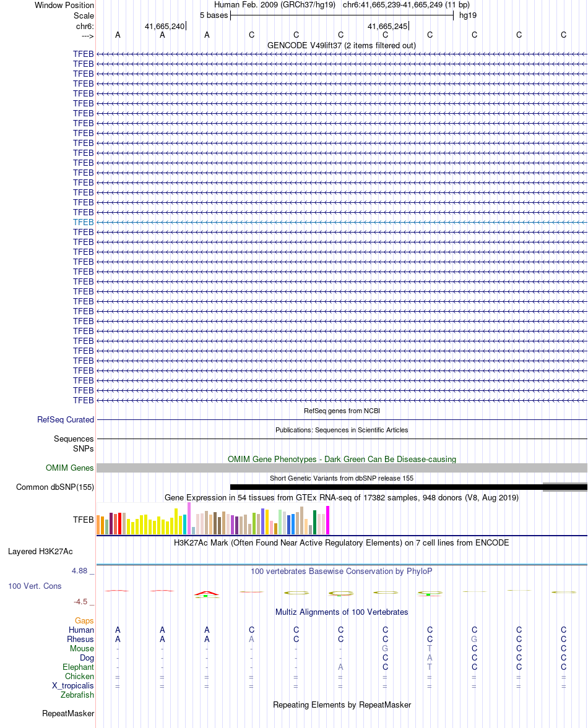Screen dimensions: 588x728
Task: Click the gray A in the Rhesus row
Action: pyautogui.click(x=251, y=640)
